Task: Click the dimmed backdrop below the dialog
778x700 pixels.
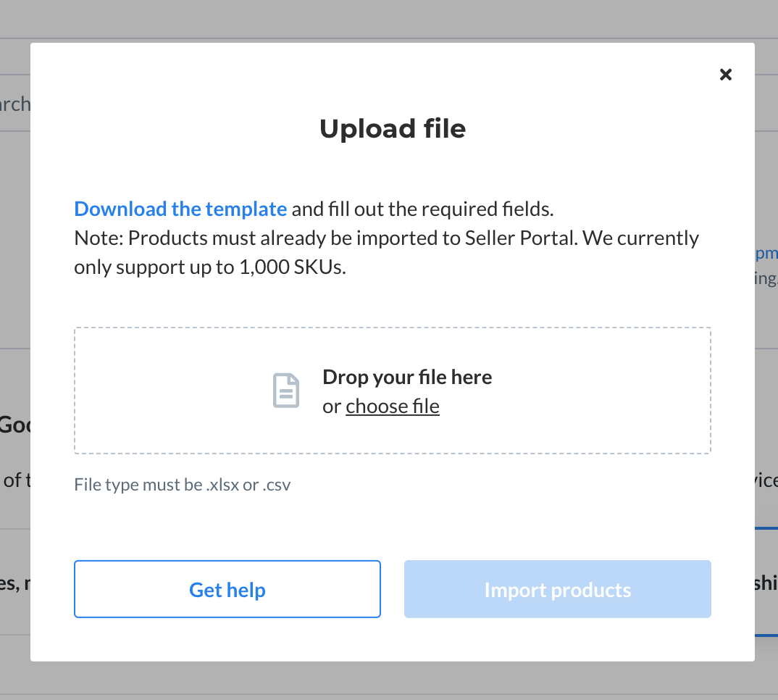Action: point(389,681)
